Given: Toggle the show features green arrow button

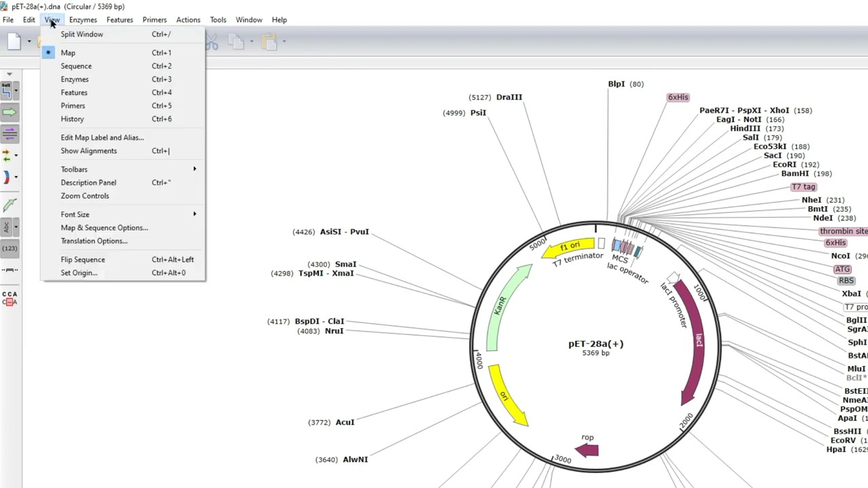Looking at the screenshot, I should [x=9, y=113].
